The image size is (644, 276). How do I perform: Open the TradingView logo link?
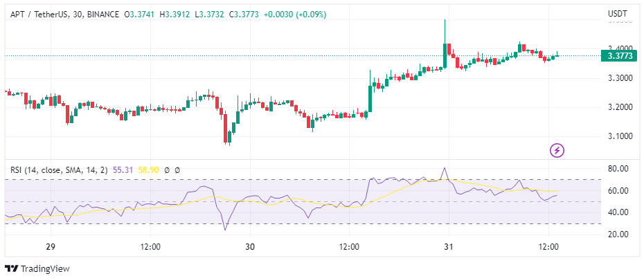pos(37,269)
